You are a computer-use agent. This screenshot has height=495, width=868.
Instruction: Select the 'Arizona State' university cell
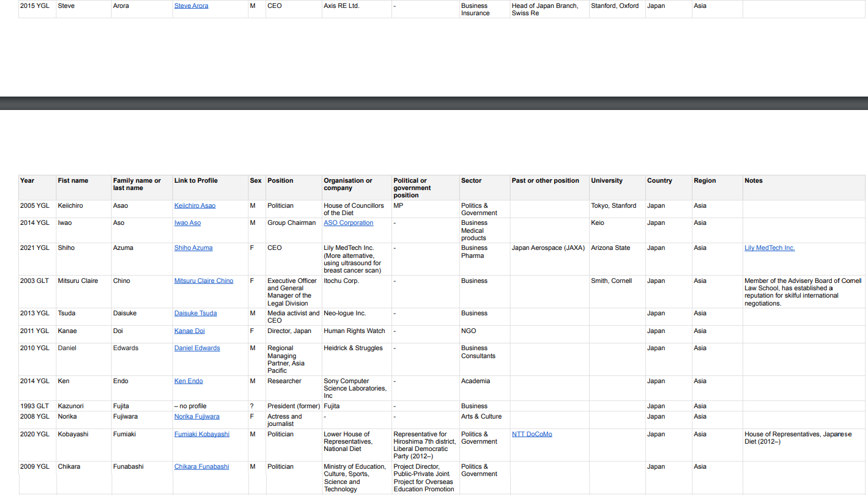(x=617, y=259)
